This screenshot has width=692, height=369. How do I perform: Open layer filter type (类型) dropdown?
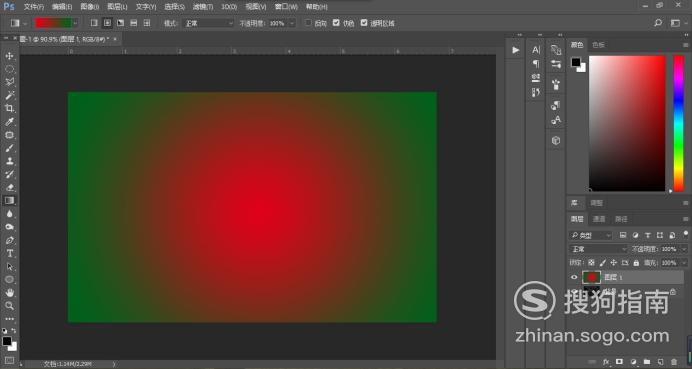coord(591,236)
